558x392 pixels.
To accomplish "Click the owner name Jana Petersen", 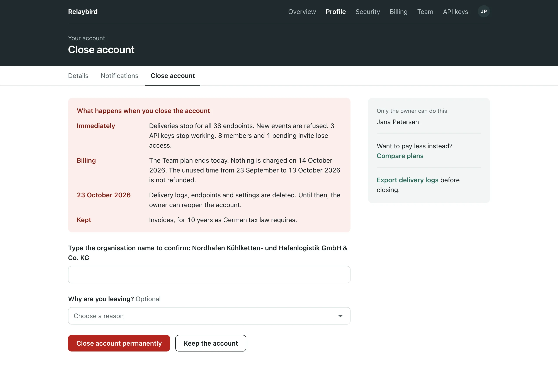I will [x=398, y=122].
